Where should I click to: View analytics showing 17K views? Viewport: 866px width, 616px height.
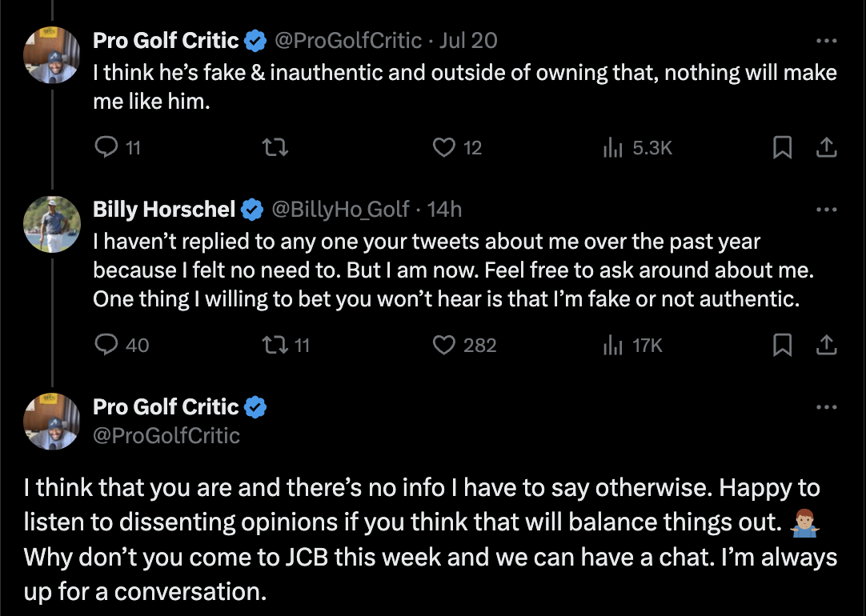click(x=612, y=345)
